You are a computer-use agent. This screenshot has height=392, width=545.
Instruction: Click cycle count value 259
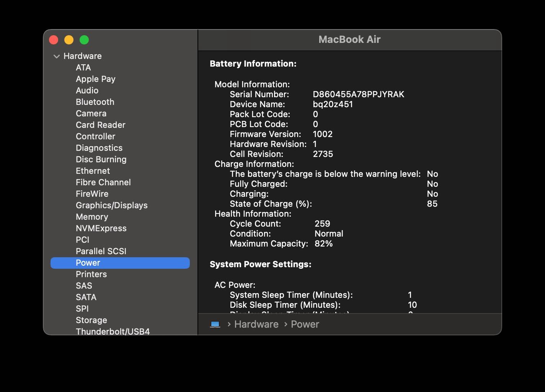click(322, 224)
